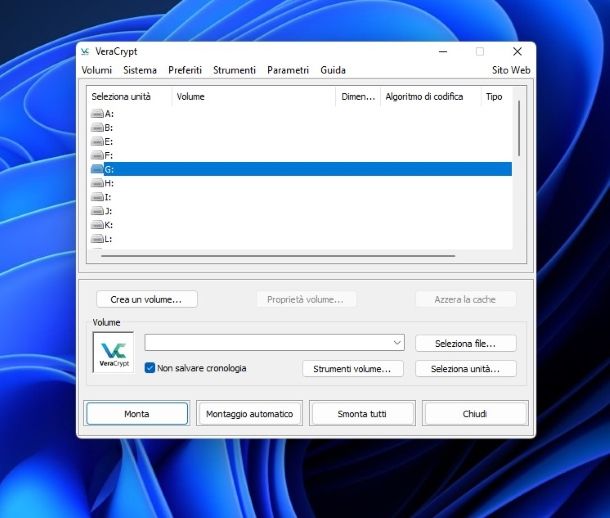Expand the volume path dropdown arrow

click(397, 343)
